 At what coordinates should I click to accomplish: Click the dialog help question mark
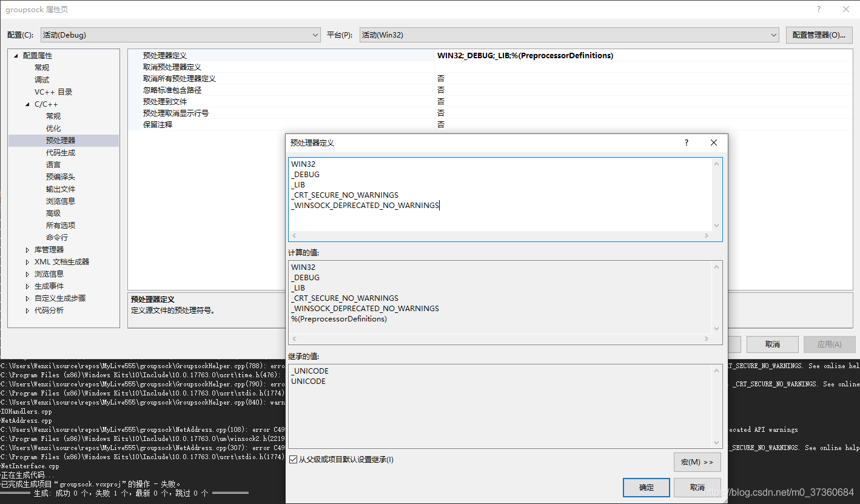687,143
